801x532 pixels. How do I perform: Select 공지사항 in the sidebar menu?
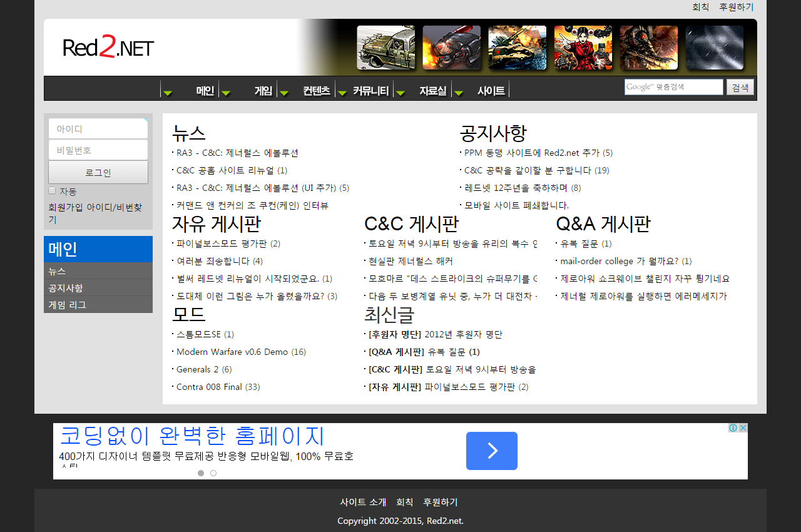pos(98,288)
